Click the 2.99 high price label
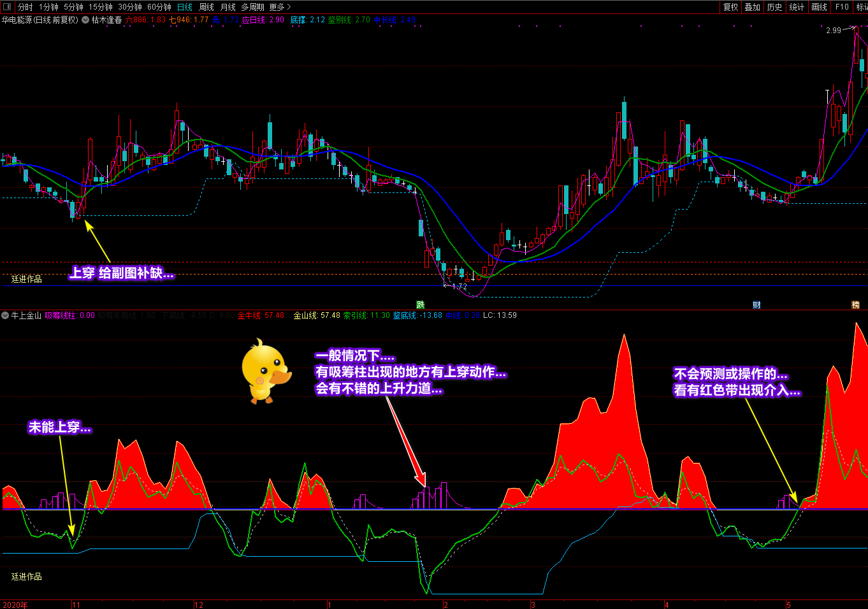 833,30
